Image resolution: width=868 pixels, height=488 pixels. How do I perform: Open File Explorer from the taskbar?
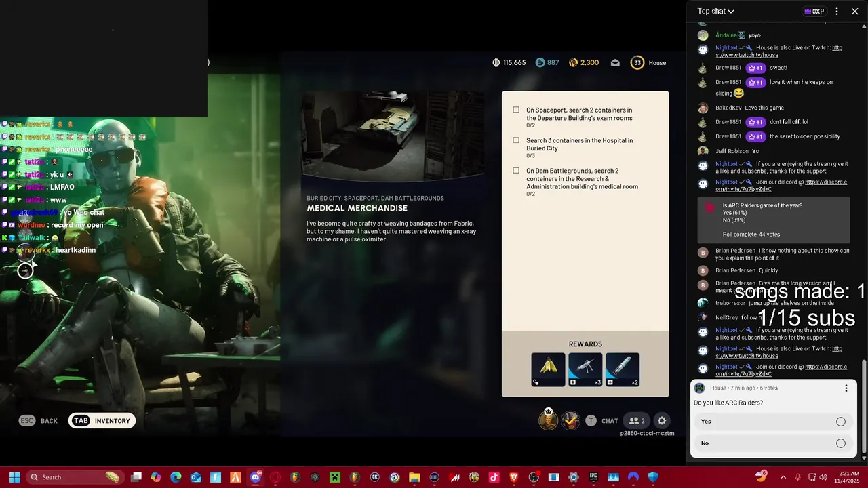point(414,477)
